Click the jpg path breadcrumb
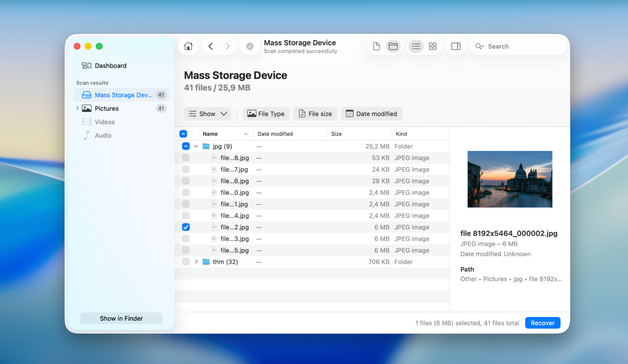 [518, 279]
